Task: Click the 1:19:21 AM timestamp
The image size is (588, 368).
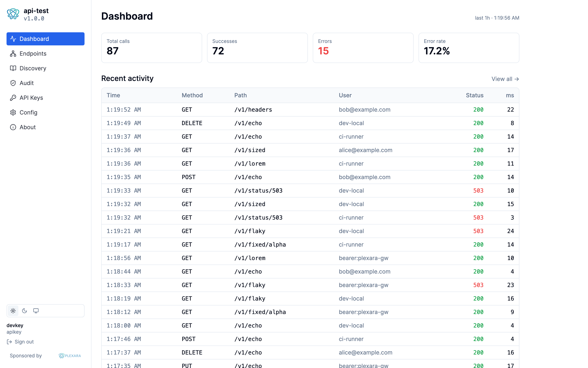Action: click(124, 231)
